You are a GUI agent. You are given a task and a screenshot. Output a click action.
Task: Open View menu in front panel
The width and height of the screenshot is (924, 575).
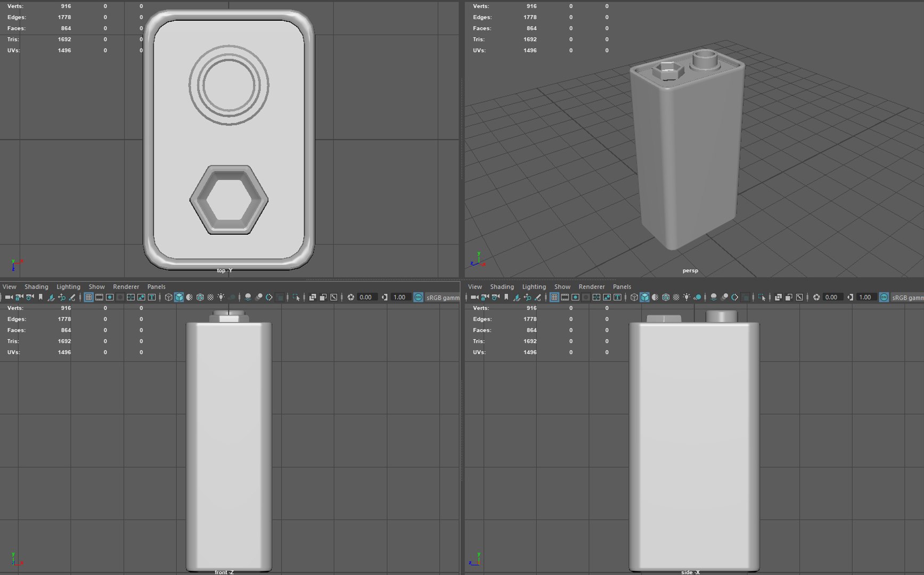[x=9, y=286]
